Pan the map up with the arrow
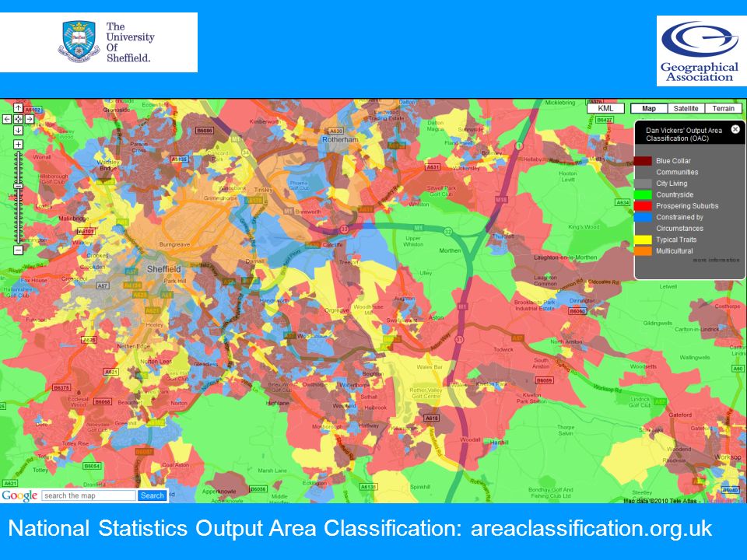 click(x=18, y=108)
